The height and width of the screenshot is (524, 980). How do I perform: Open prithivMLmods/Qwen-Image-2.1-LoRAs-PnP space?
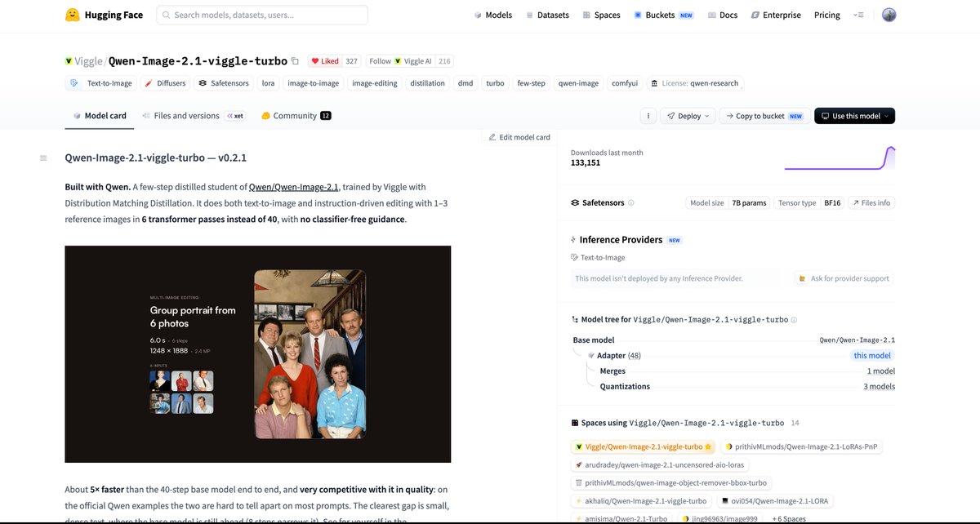point(801,446)
